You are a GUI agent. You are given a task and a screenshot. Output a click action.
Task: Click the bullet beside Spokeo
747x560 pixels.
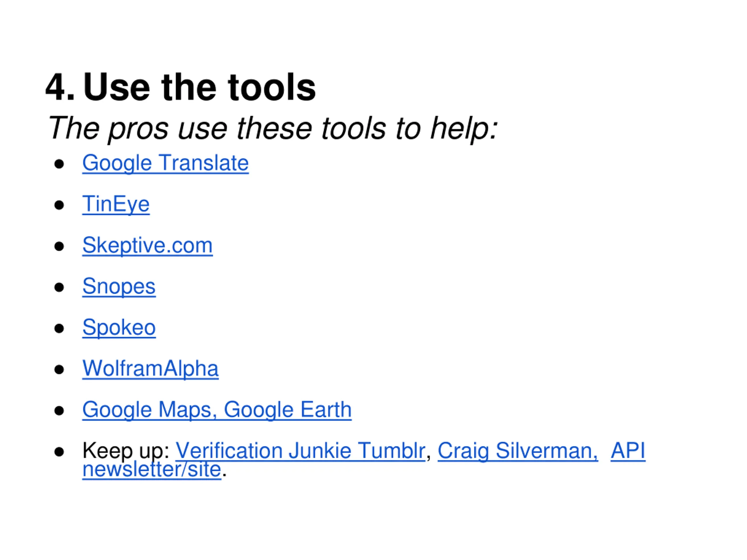[59, 328]
